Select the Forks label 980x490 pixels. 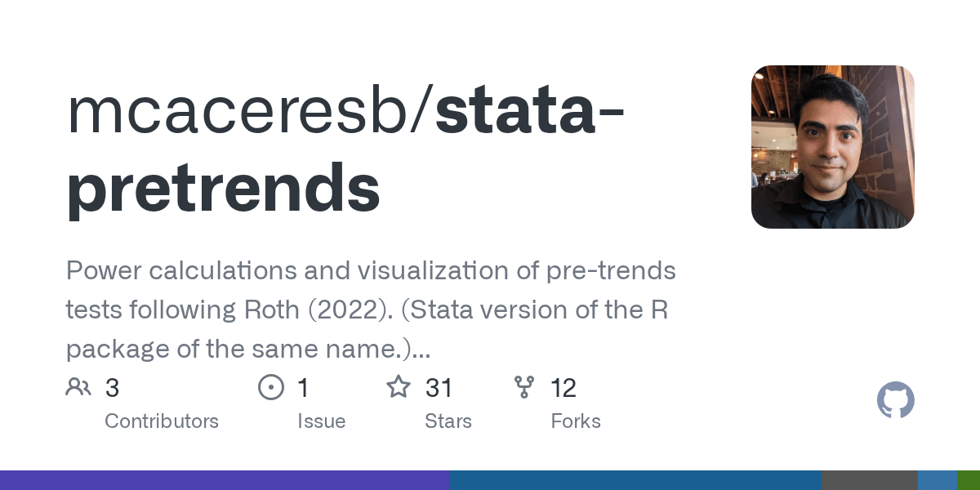point(576,421)
